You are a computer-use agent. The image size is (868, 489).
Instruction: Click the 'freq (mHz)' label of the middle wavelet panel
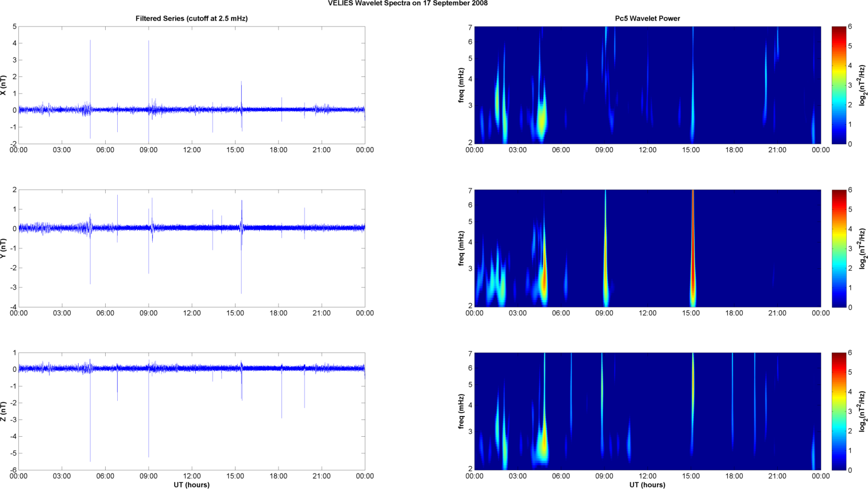click(x=461, y=248)
